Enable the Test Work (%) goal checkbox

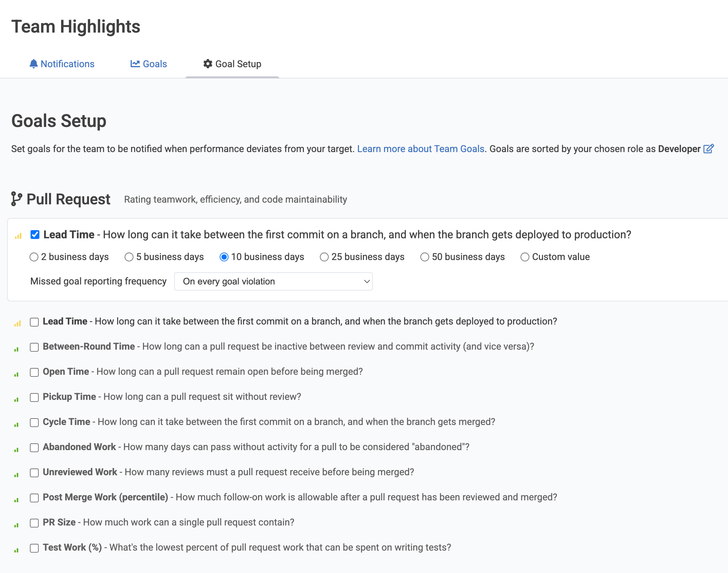34,548
